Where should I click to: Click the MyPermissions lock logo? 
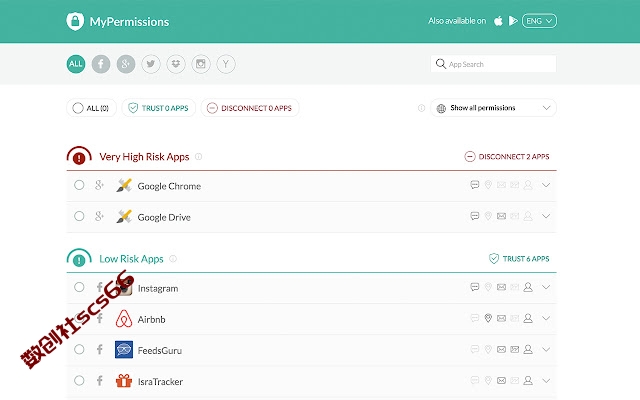pos(75,21)
